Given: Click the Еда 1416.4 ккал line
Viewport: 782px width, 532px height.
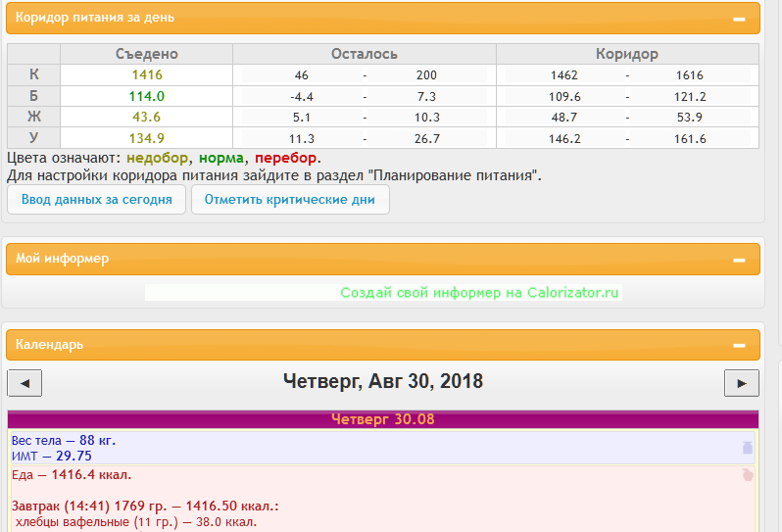Looking at the screenshot, I should click(72, 475).
